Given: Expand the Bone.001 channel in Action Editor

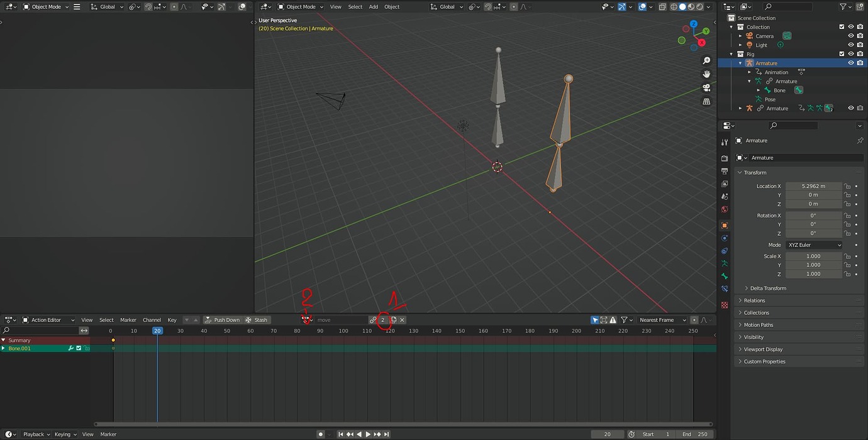Looking at the screenshot, I should coord(3,348).
